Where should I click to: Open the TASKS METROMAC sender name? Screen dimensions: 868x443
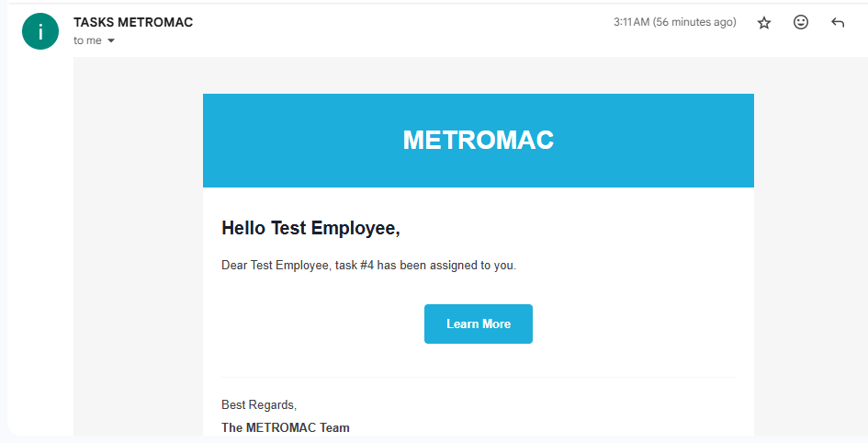tap(133, 22)
